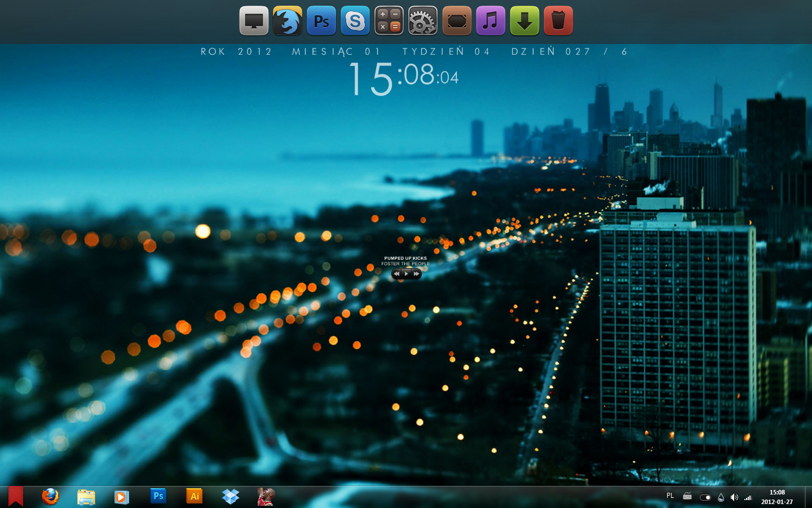The image size is (812, 508).
Task: Open the volume speaker tray icon
Action: tap(734, 497)
